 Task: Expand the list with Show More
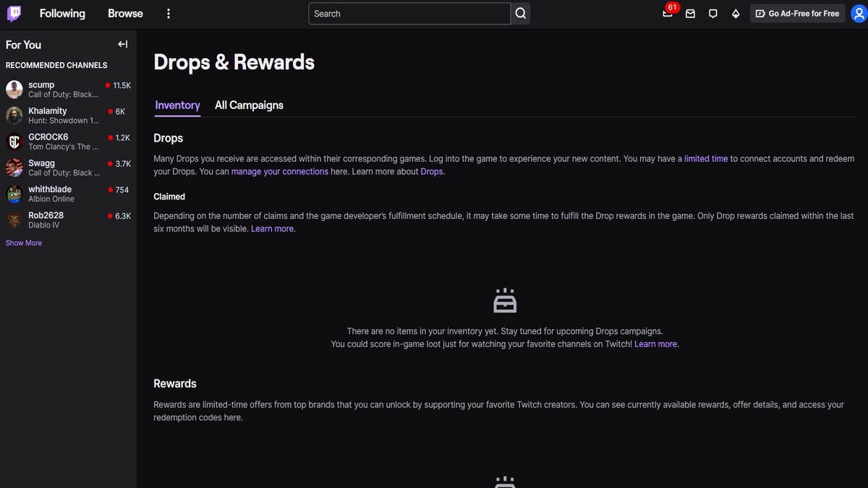[24, 243]
